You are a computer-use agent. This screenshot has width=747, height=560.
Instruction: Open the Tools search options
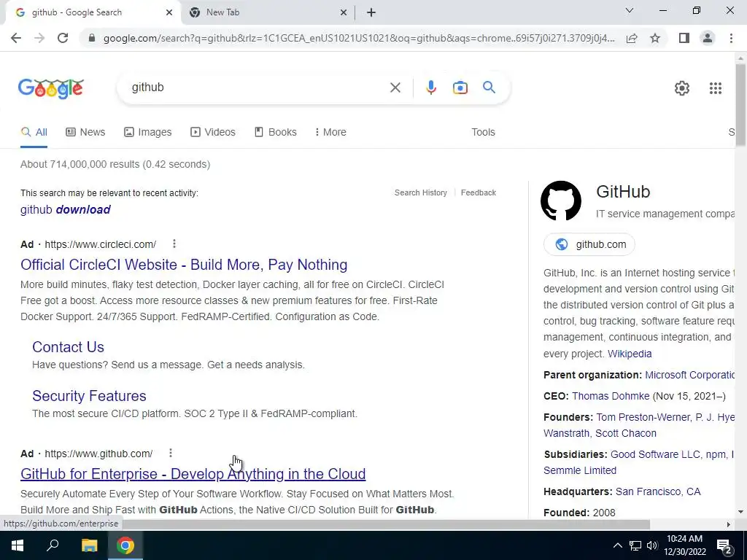point(483,132)
